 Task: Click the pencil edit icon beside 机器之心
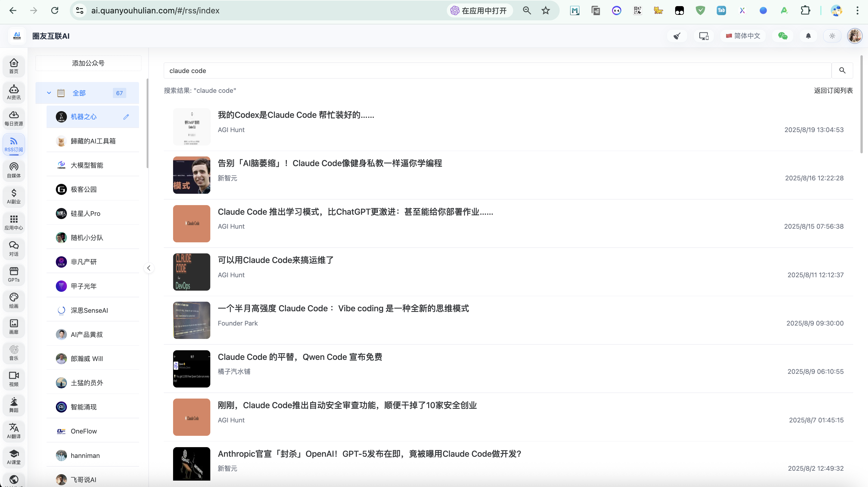click(x=126, y=117)
